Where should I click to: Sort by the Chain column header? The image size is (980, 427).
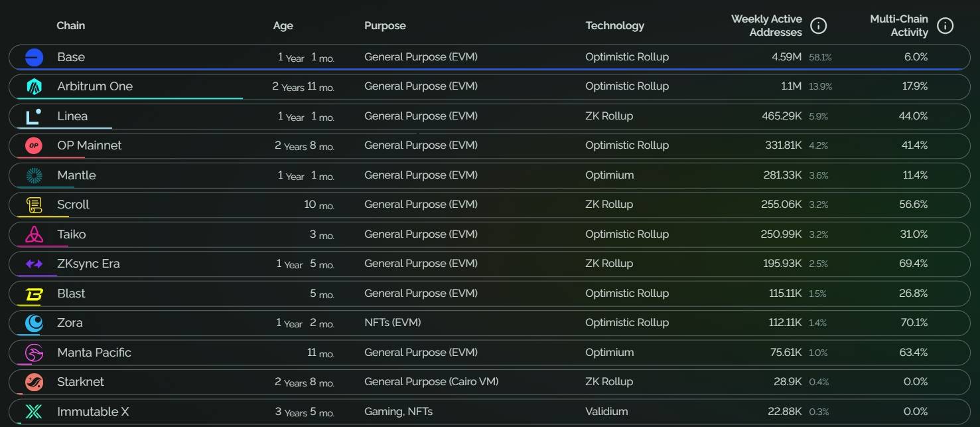71,26
